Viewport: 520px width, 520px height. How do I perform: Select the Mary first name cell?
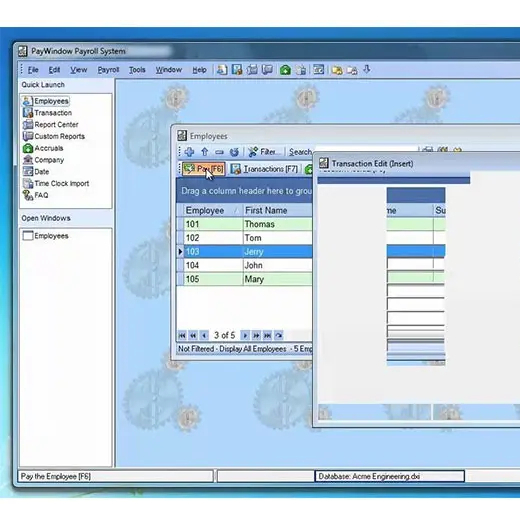coord(278,279)
